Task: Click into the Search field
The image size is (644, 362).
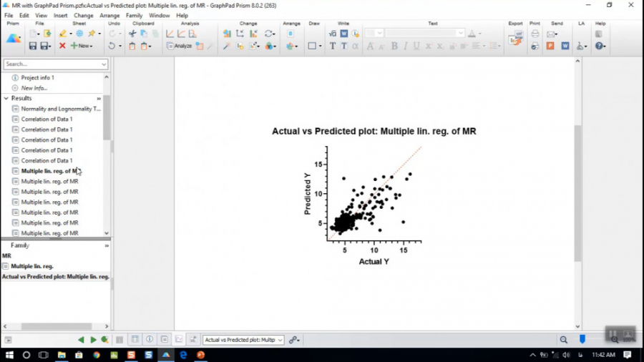Action: click(x=52, y=64)
